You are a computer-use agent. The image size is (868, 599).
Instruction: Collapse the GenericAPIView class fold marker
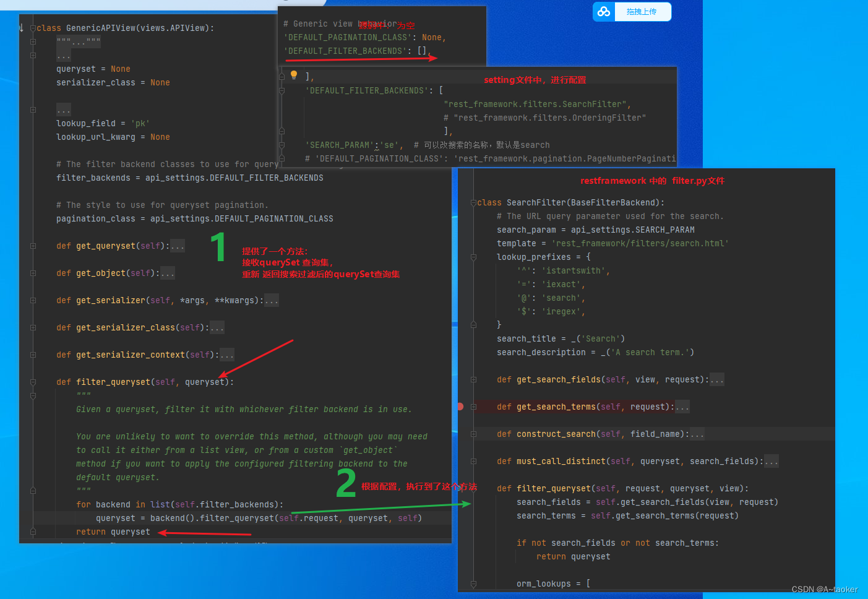coord(33,28)
